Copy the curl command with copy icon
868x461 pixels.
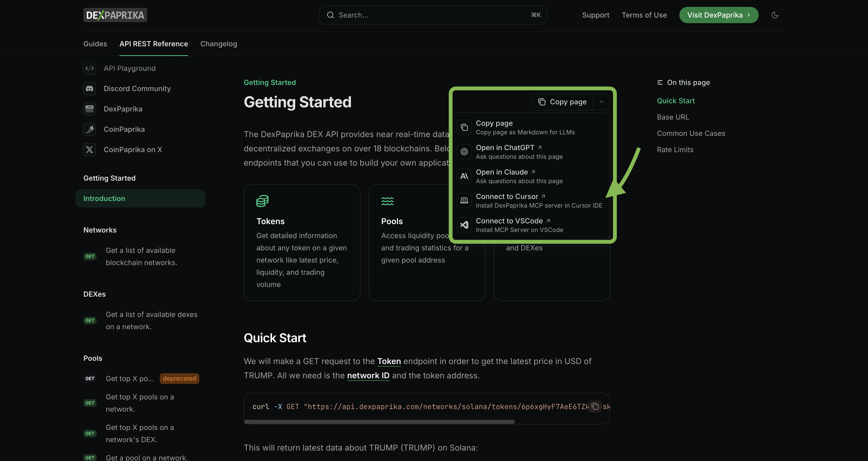(x=595, y=406)
